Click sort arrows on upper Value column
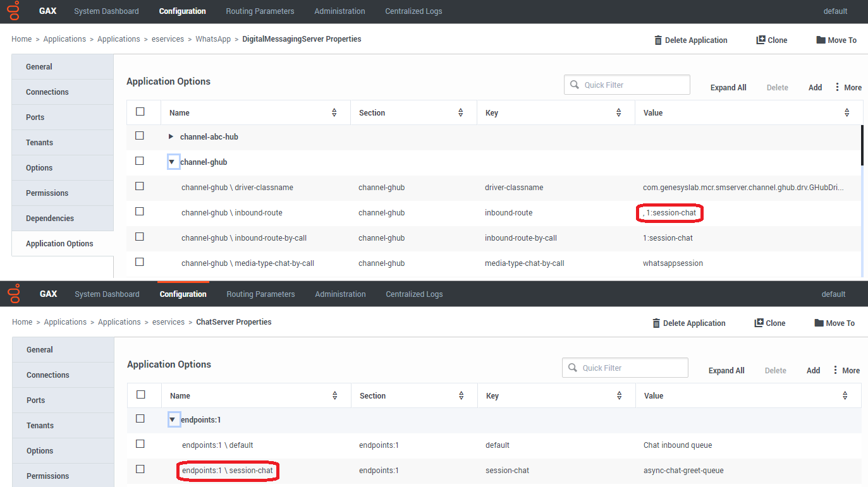 tap(847, 112)
